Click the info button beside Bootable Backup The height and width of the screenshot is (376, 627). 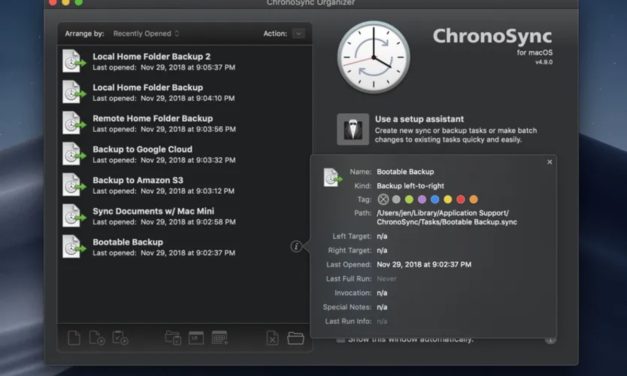(x=296, y=246)
